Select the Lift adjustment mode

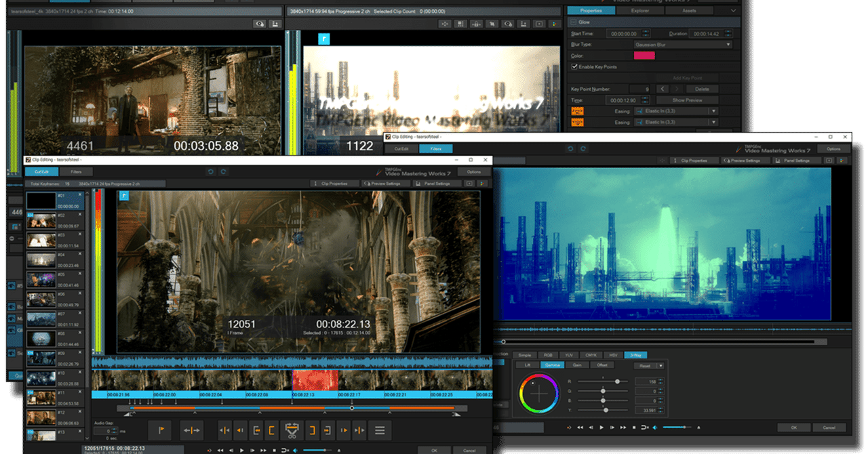point(528,365)
